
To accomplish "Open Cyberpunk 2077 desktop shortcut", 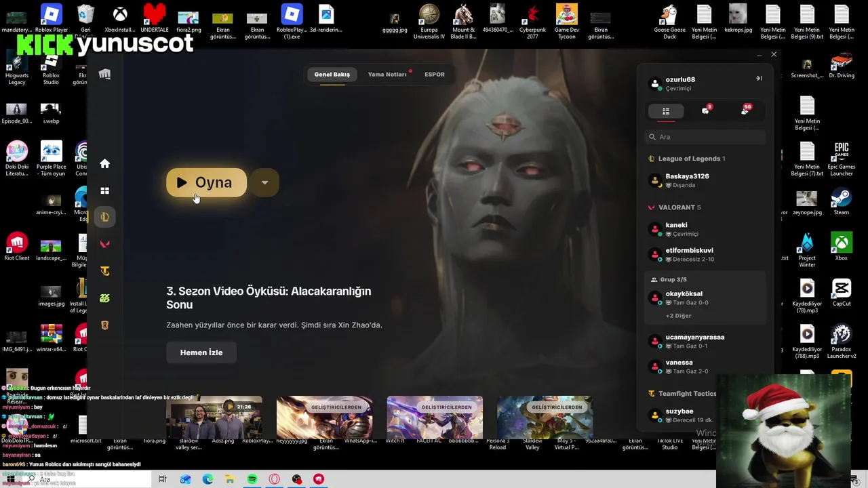I will click(532, 21).
